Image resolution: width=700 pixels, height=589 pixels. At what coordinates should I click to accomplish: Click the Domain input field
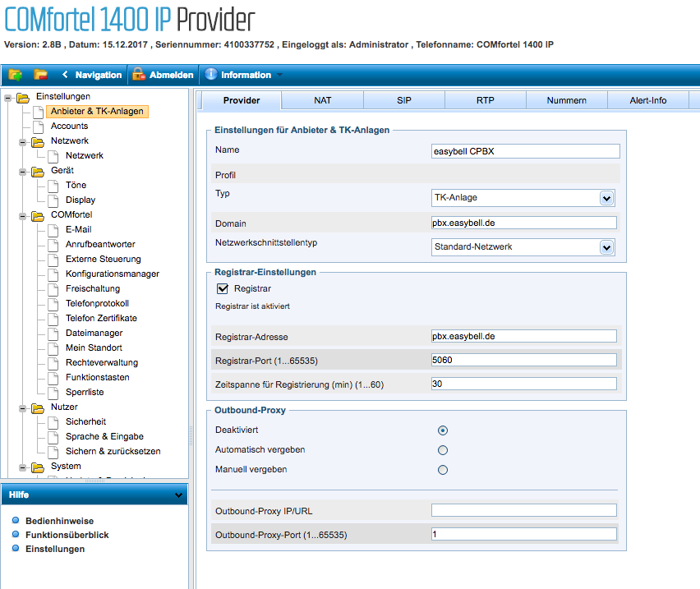pyautogui.click(x=524, y=223)
